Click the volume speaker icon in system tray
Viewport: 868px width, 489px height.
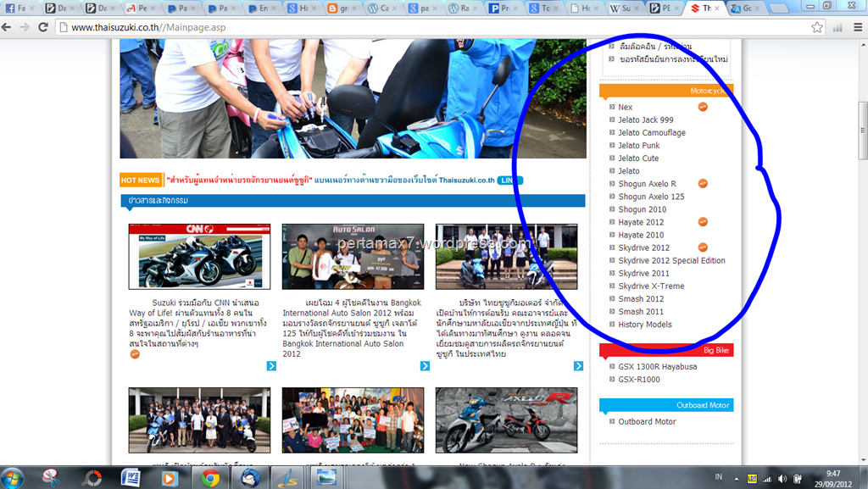click(782, 479)
